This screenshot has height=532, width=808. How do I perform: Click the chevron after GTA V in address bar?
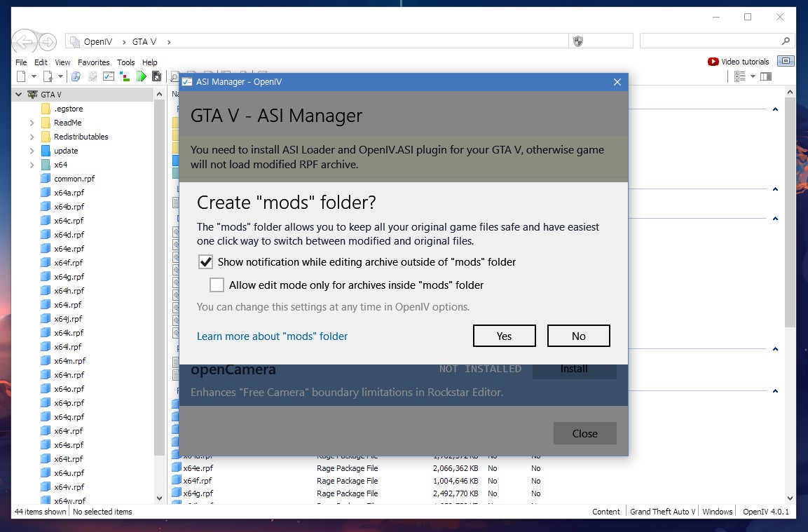[169, 42]
